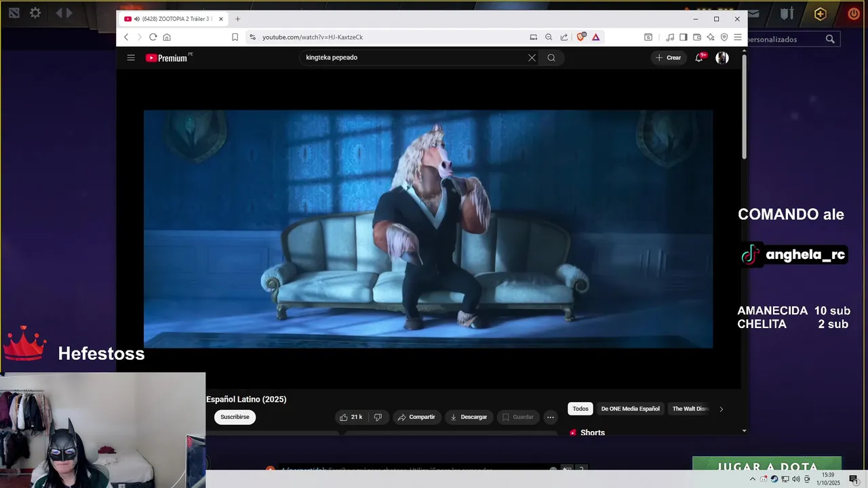Screen dimensions: 868x488
Task: Dislike the video with thumbs down
Action: (378, 417)
